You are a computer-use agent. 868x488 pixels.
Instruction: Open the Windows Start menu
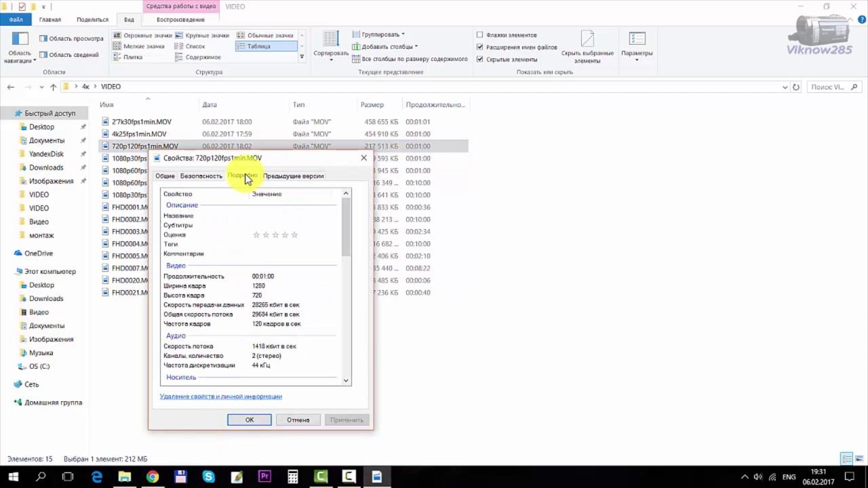click(x=13, y=476)
